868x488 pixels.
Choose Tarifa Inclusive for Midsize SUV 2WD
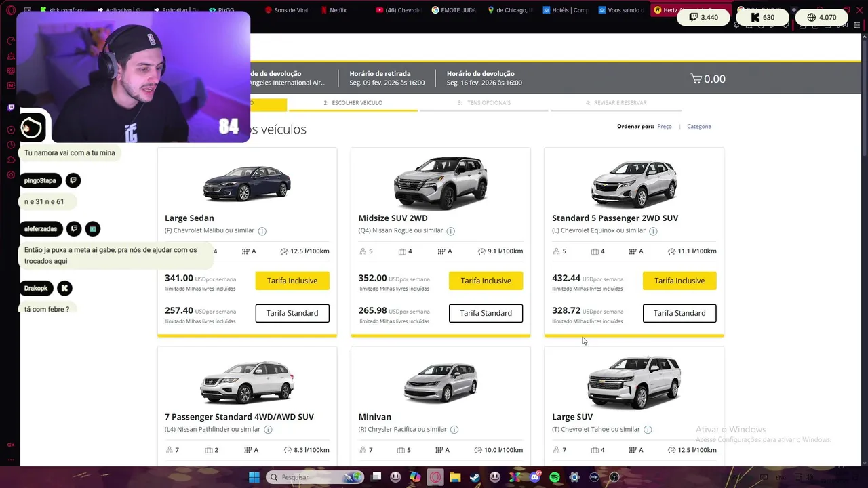pyautogui.click(x=486, y=281)
